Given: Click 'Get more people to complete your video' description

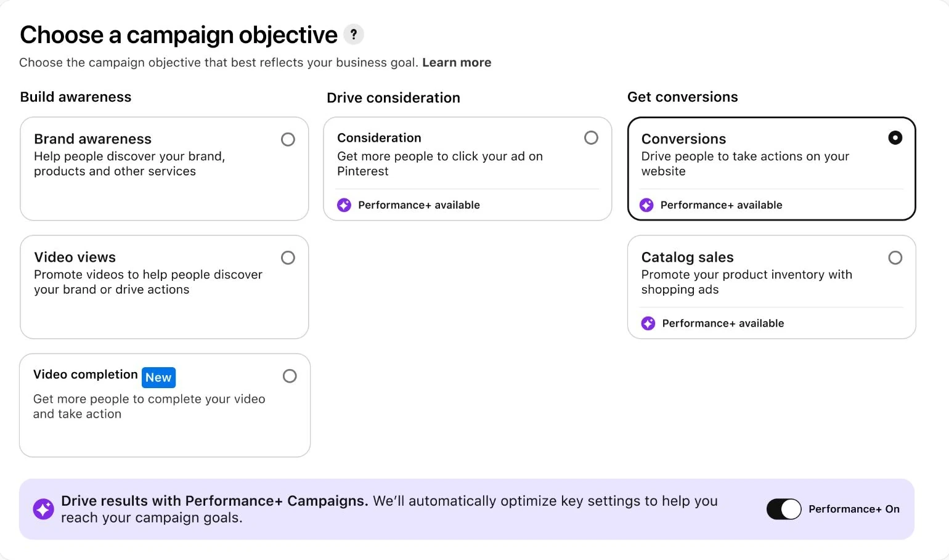Looking at the screenshot, I should click(149, 407).
